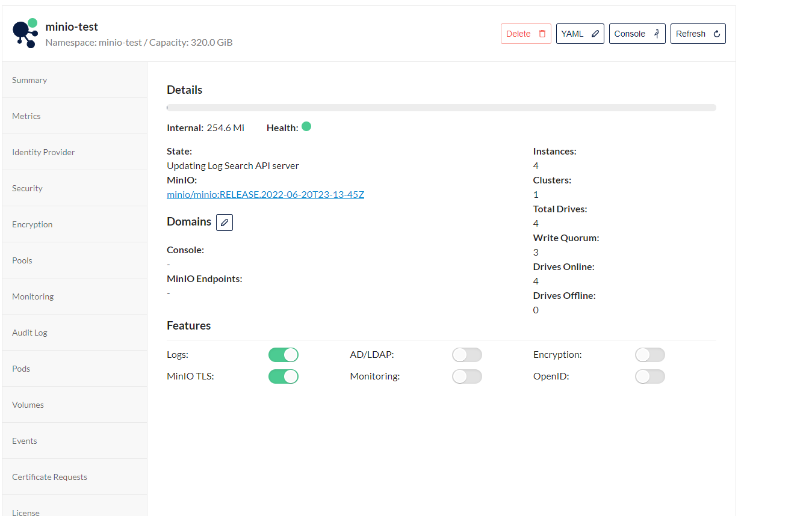Open the tenant Console
This screenshot has height=516, width=812.
[637, 34]
